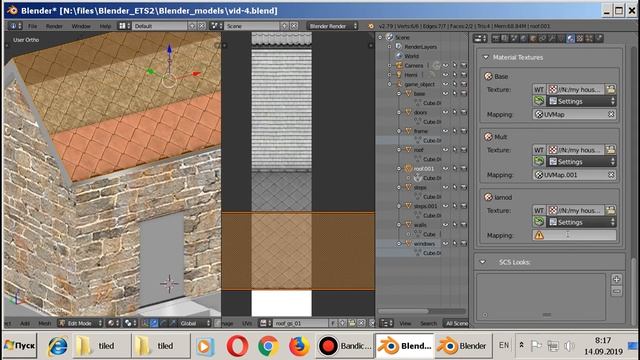Toggle fake user F for the image
The width and height of the screenshot is (640, 360).
[x=333, y=323]
